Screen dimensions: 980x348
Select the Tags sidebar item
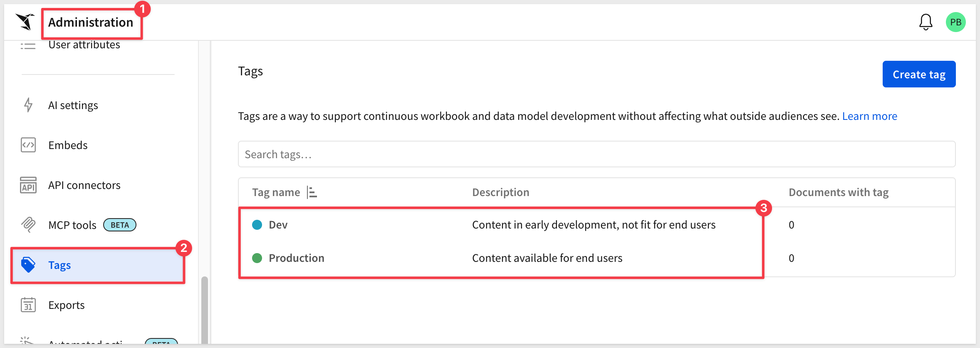pyautogui.click(x=98, y=265)
